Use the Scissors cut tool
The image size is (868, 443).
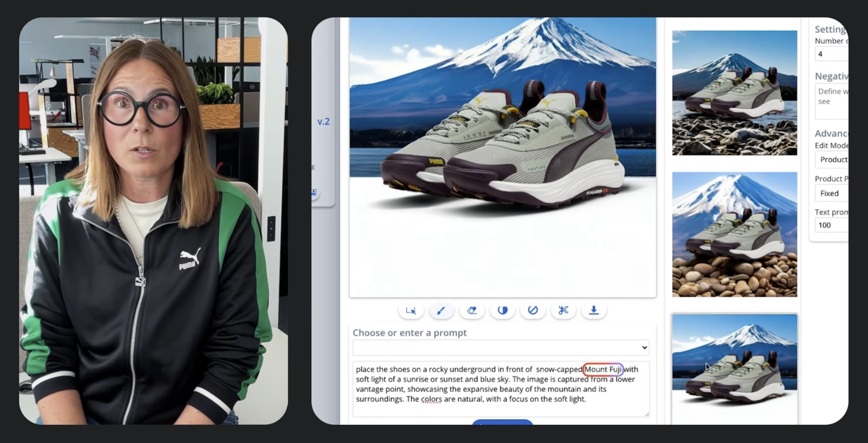(563, 311)
